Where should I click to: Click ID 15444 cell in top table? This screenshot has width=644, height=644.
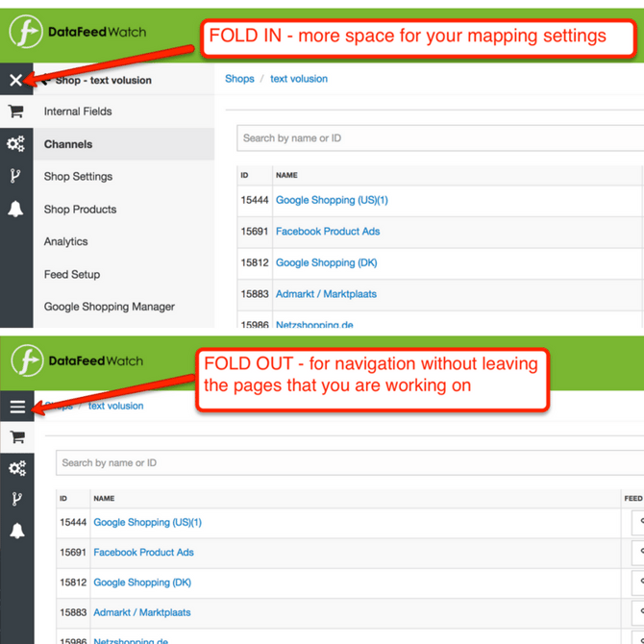tap(255, 200)
